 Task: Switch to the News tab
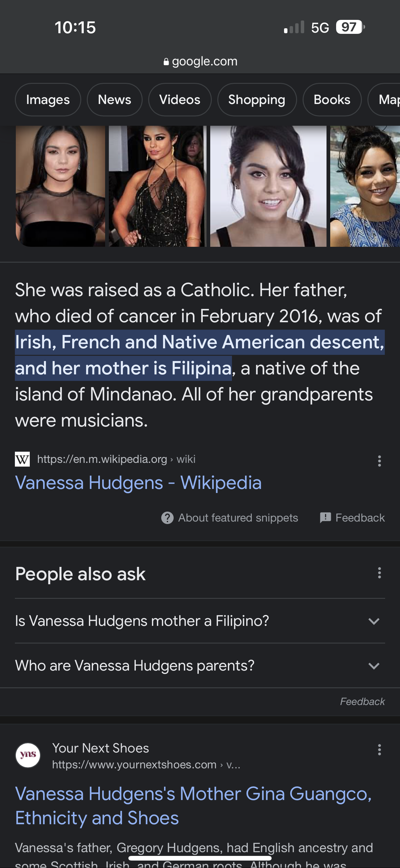pyautogui.click(x=114, y=100)
